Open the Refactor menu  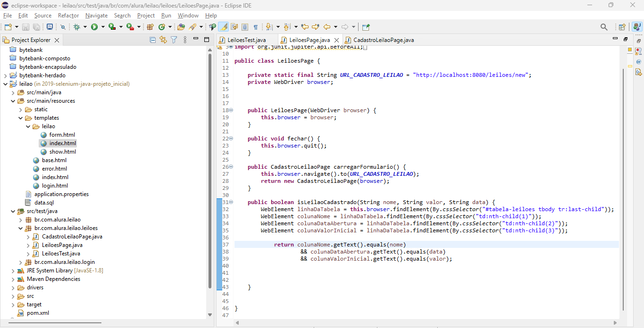pyautogui.click(x=68, y=16)
